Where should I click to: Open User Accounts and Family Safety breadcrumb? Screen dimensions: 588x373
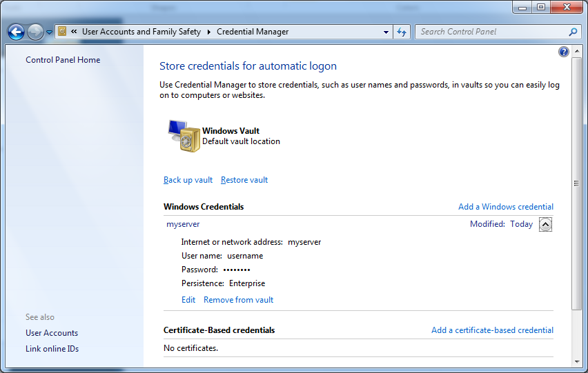(141, 32)
